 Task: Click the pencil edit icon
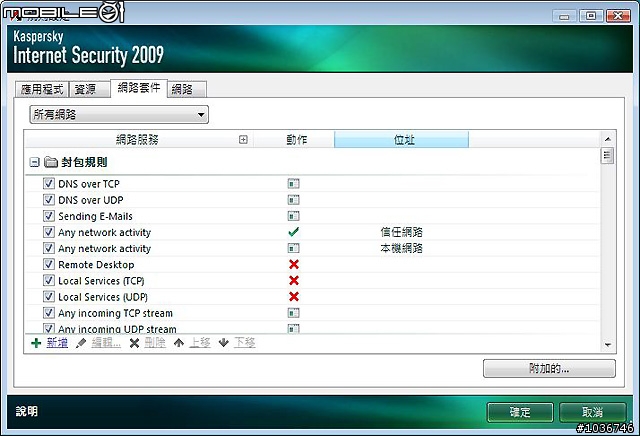(81, 343)
